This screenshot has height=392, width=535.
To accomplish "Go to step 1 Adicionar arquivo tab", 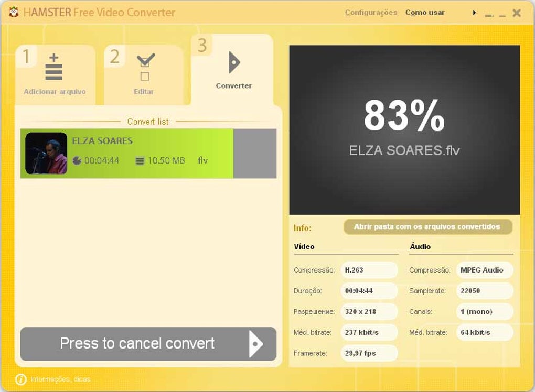I will (x=55, y=74).
